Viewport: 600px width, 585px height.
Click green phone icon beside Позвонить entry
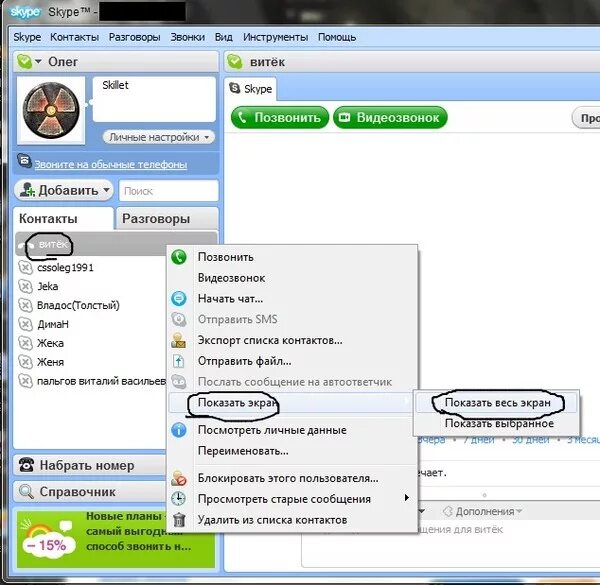[x=179, y=257]
